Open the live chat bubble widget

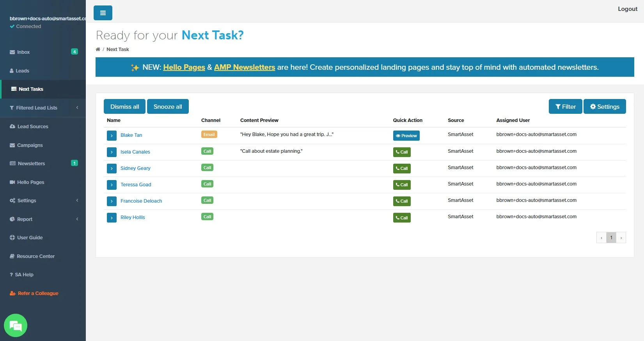pyautogui.click(x=16, y=325)
